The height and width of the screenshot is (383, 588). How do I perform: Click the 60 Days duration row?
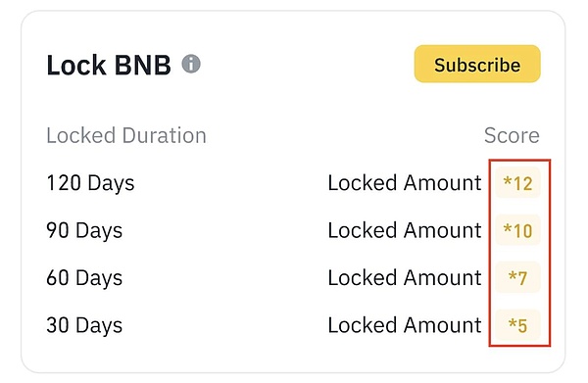293,277
